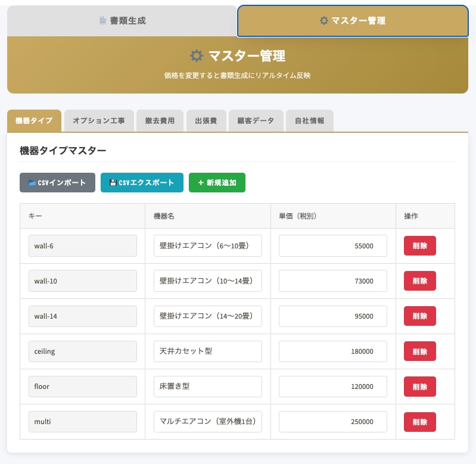Click the gear icon on マスター管理 tab

(324, 21)
